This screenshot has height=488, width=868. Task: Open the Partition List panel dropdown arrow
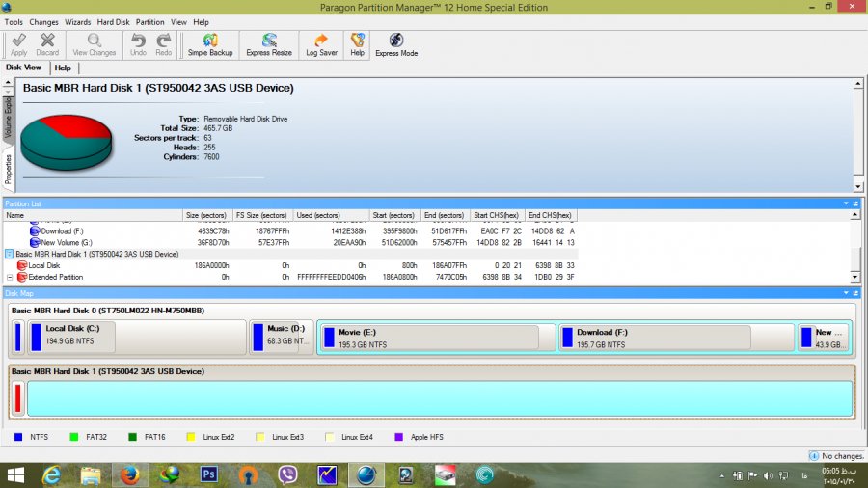tap(846, 203)
